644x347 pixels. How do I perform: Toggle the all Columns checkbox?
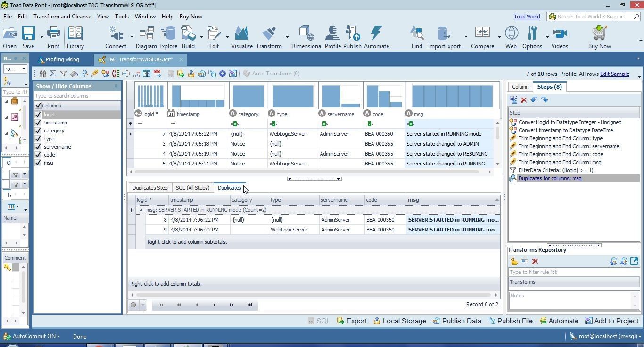(38, 106)
